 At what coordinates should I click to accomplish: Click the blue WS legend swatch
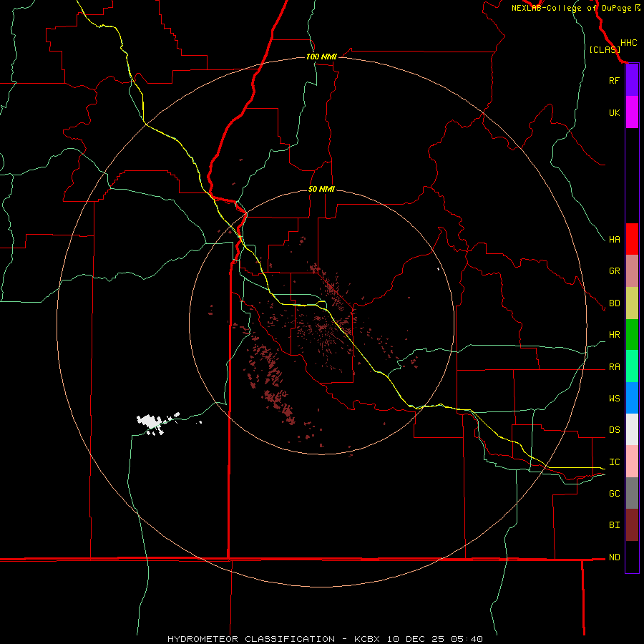[632, 398]
